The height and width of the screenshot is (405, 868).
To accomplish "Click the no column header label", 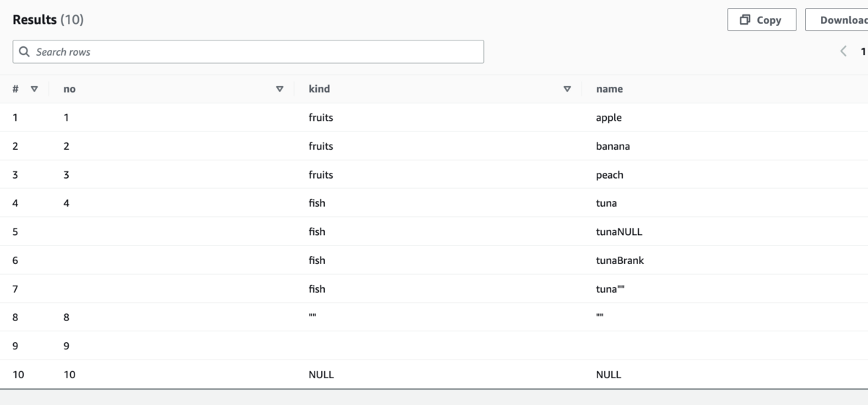I will (x=69, y=89).
